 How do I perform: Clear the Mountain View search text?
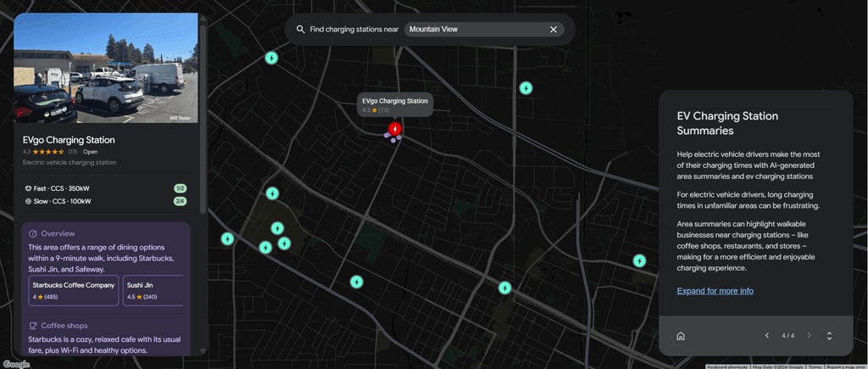[553, 30]
